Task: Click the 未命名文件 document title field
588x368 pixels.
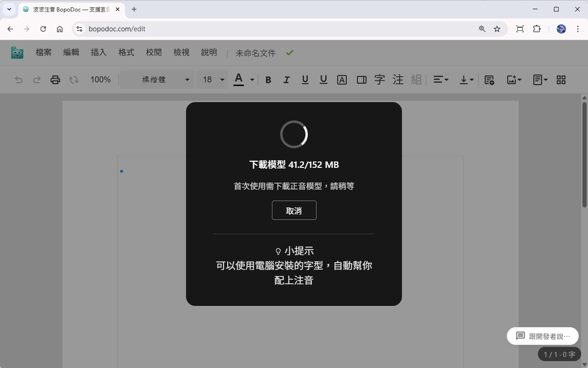Action: (x=255, y=52)
